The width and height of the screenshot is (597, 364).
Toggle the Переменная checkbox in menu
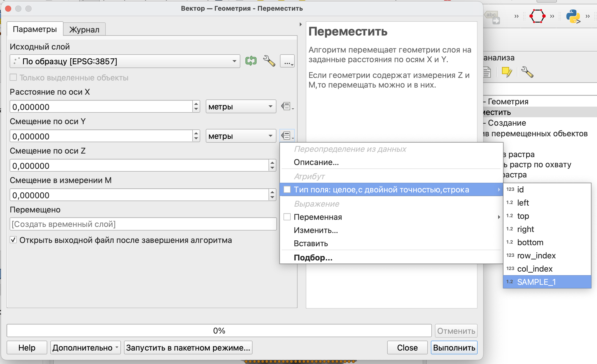point(287,217)
